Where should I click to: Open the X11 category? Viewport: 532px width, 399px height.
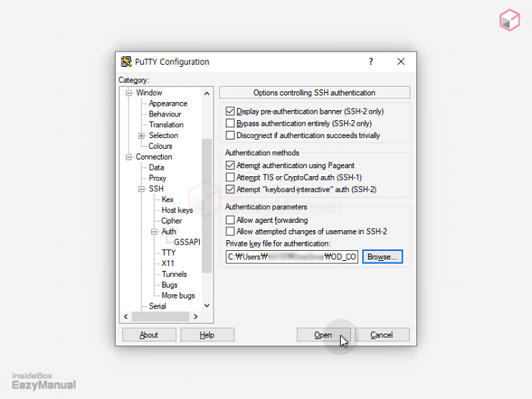coord(168,263)
